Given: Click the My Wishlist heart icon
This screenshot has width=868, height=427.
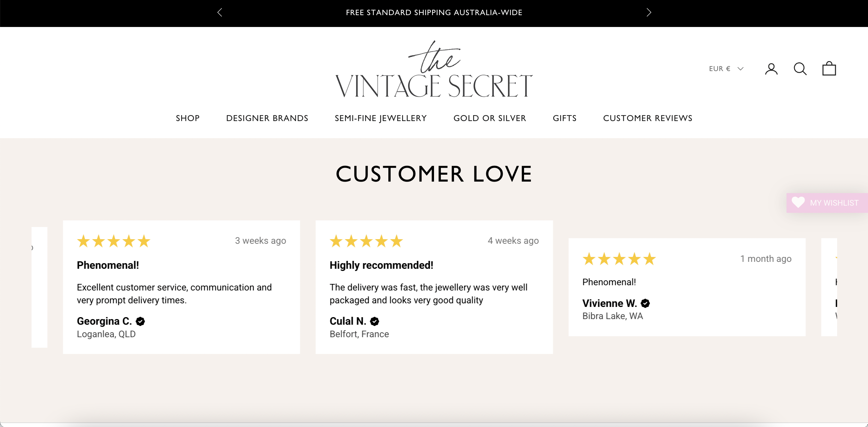Looking at the screenshot, I should (x=798, y=202).
